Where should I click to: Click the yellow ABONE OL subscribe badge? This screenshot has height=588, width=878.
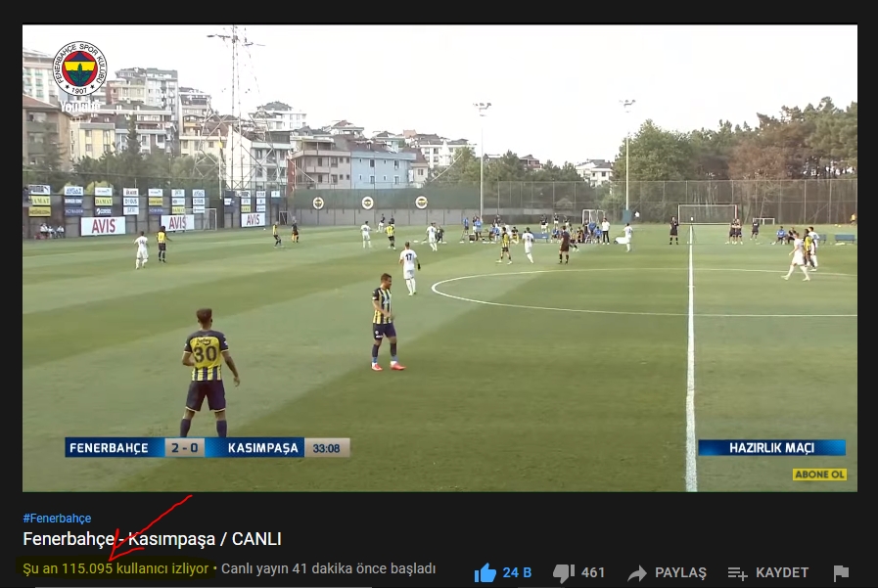(820, 475)
